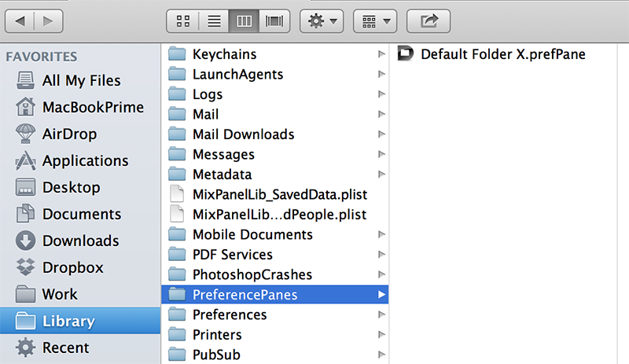This screenshot has height=364, width=629.
Task: Select the PDF Services folder
Action: point(274,255)
